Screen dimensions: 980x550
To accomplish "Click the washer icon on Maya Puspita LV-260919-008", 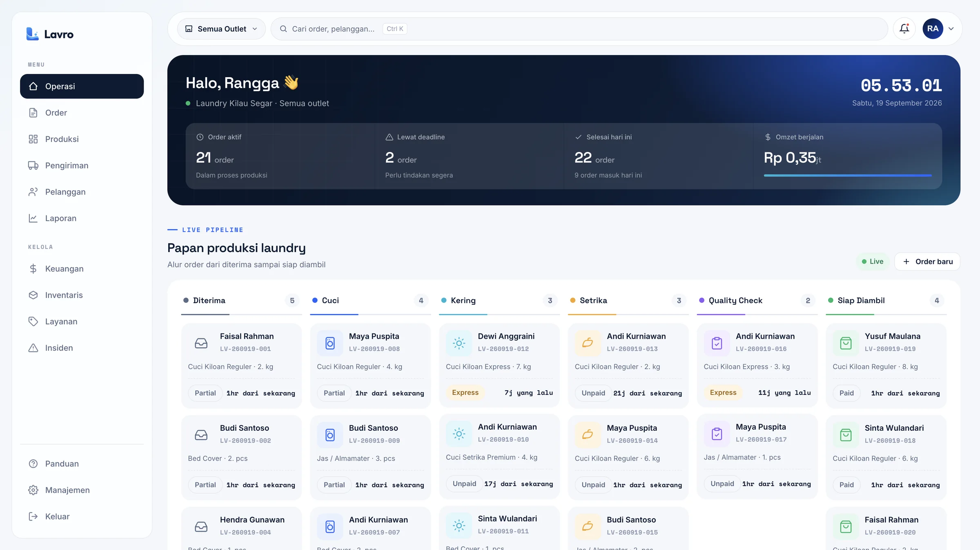I will click(x=330, y=343).
